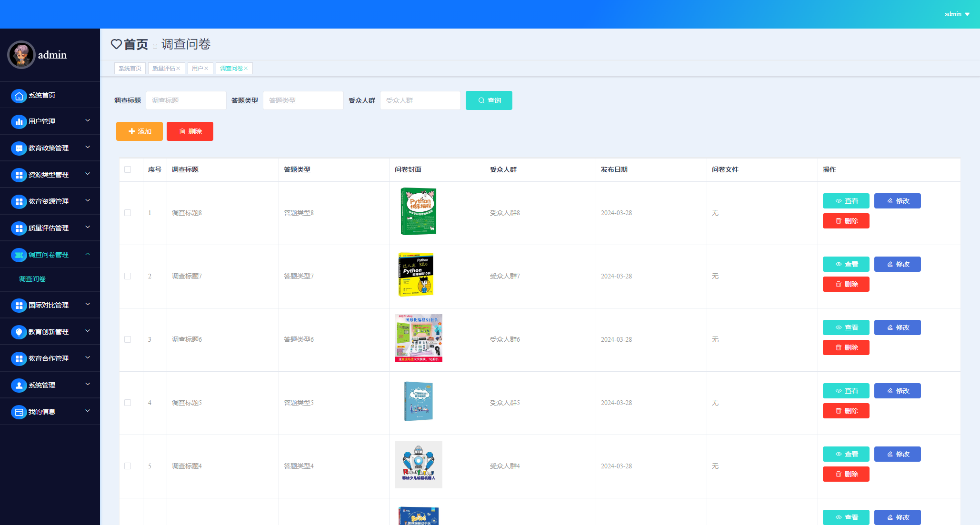Click the 用户管理 bar chart icon
Viewport: 980px width, 525px height.
[x=19, y=122]
